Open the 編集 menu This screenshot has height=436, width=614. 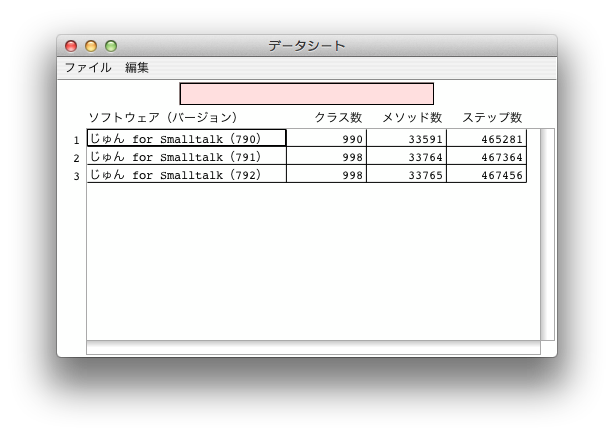137,68
